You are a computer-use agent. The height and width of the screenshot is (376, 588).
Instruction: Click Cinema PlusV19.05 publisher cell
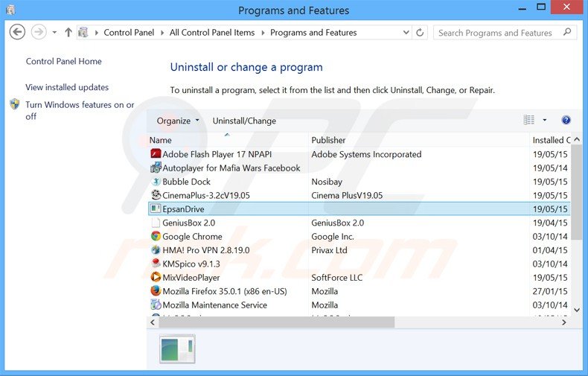[x=347, y=196]
